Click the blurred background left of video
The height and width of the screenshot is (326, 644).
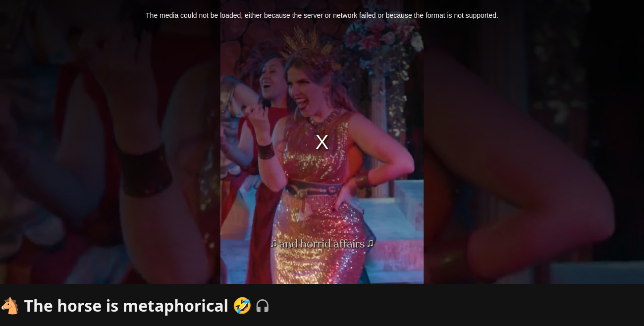click(110, 148)
